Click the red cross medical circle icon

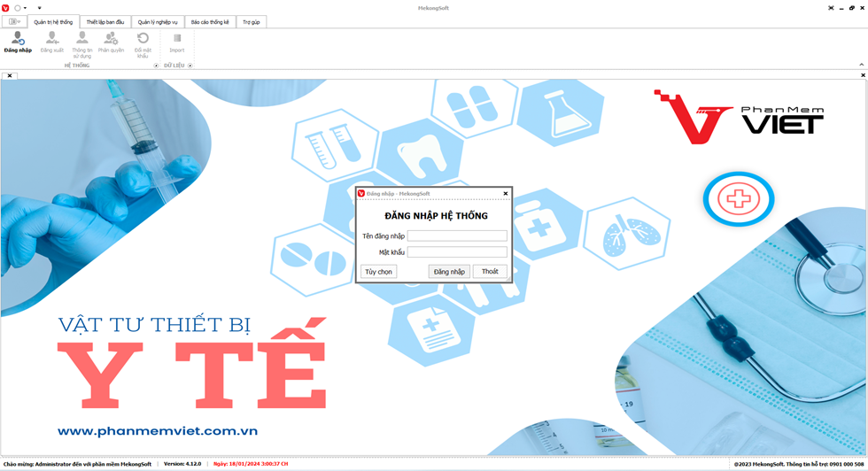(x=739, y=198)
